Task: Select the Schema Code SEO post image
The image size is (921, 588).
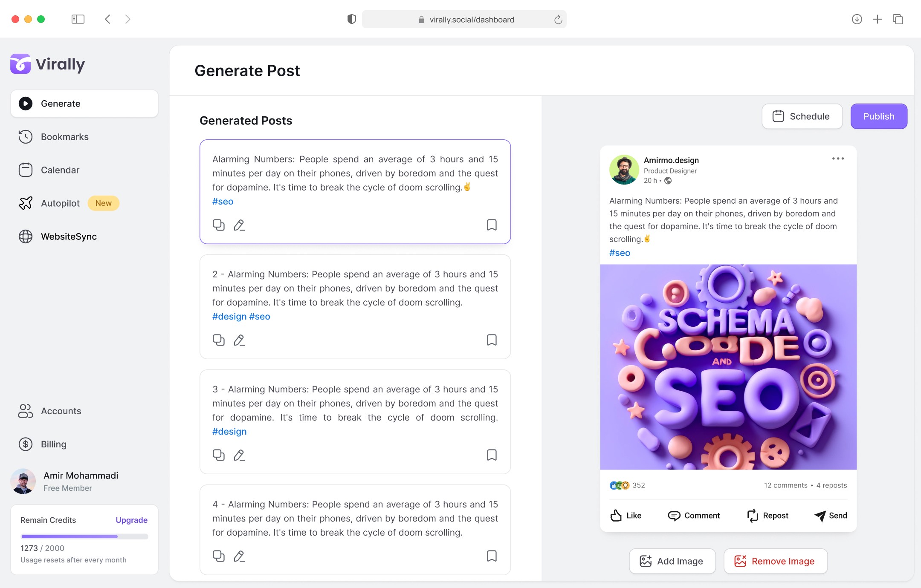Action: coord(728,367)
